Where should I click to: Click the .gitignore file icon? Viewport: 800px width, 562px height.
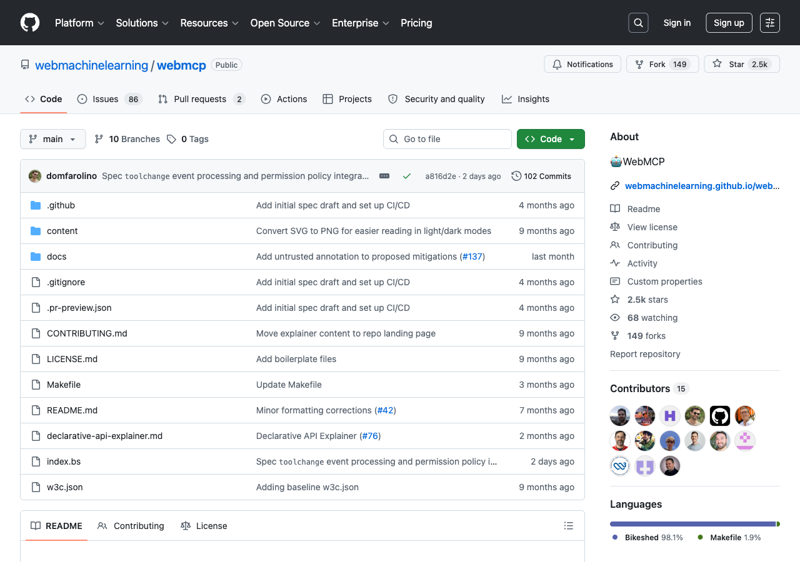[x=36, y=282]
